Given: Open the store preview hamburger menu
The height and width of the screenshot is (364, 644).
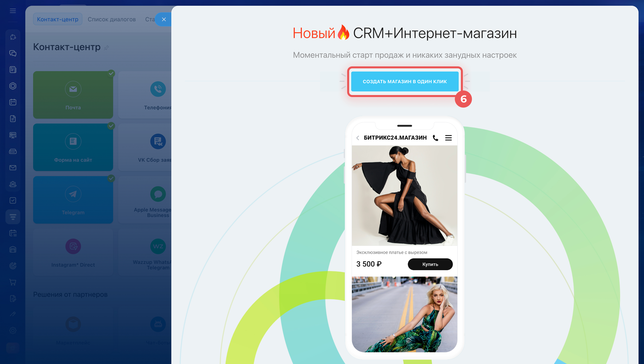Looking at the screenshot, I should point(448,138).
